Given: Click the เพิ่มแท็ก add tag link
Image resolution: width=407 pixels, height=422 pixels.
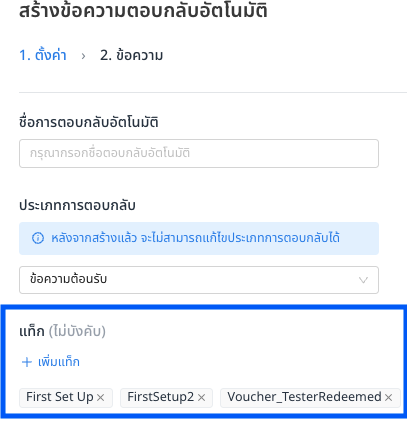Looking at the screenshot, I should pos(51,362).
